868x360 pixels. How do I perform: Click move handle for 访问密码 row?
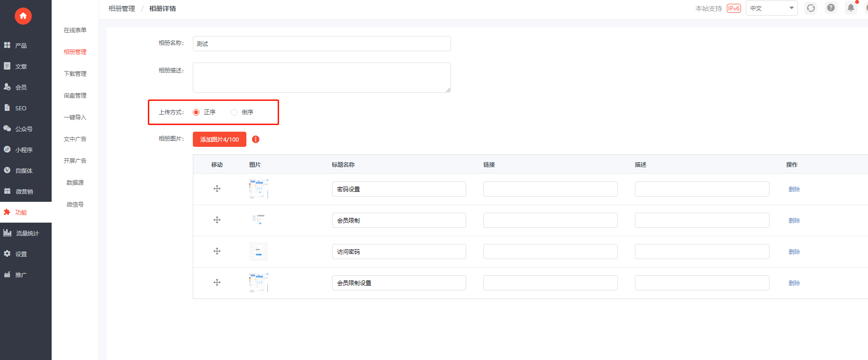[x=217, y=251]
